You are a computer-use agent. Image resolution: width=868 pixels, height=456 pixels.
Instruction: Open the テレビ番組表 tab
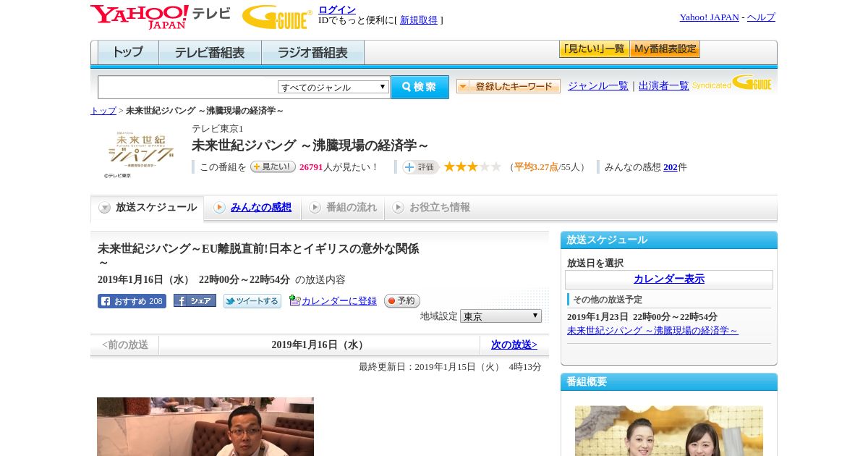(210, 53)
